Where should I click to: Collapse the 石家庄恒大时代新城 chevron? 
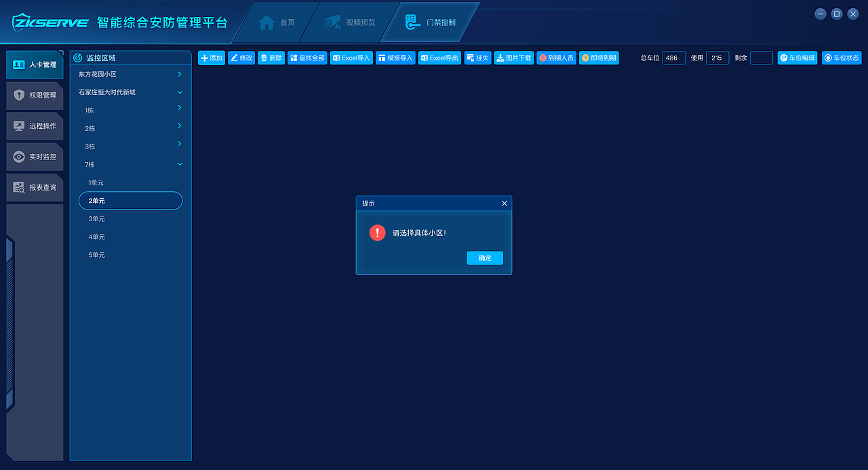[180, 92]
